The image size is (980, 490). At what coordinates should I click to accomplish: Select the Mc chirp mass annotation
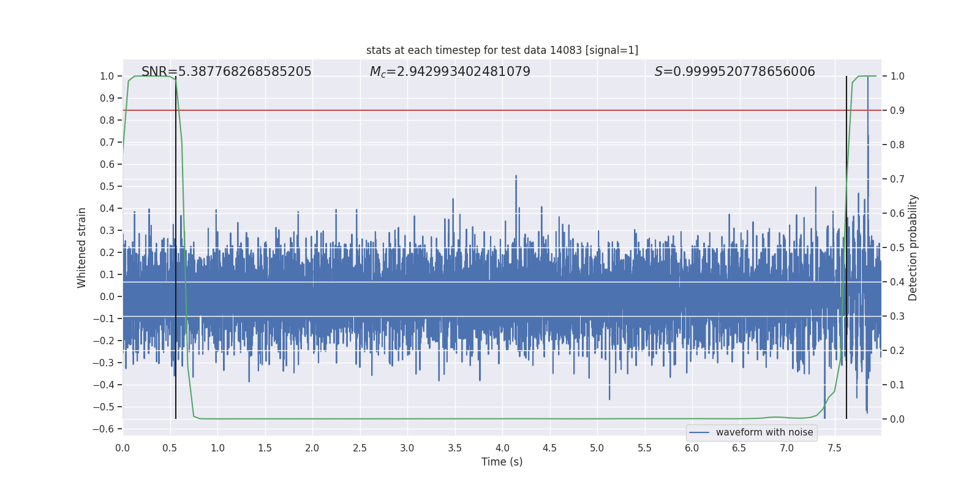(450, 72)
